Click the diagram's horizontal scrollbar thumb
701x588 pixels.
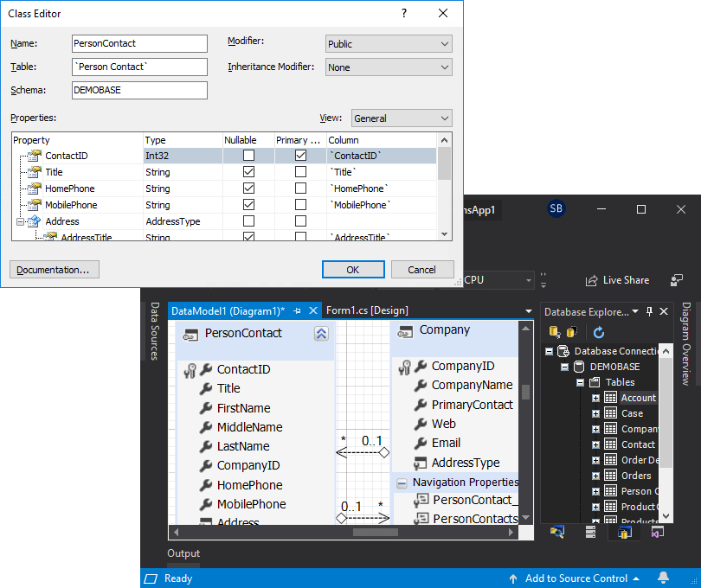[x=375, y=532]
